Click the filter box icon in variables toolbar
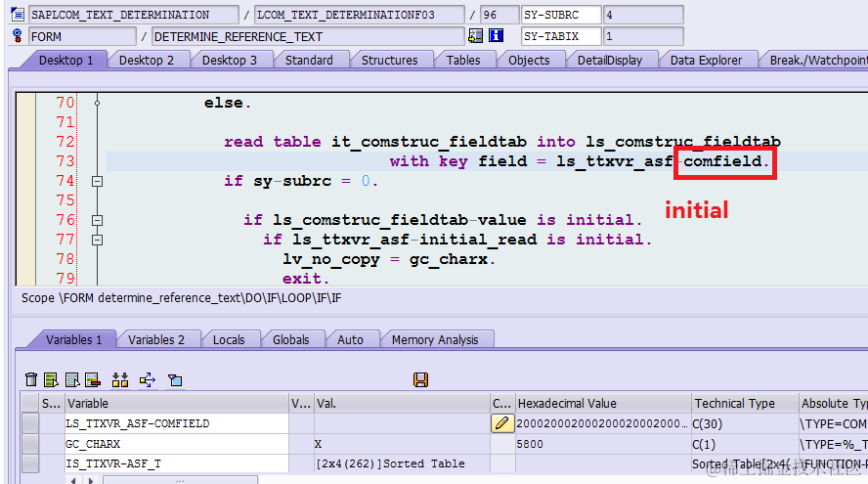The image size is (868, 484). 175,380
